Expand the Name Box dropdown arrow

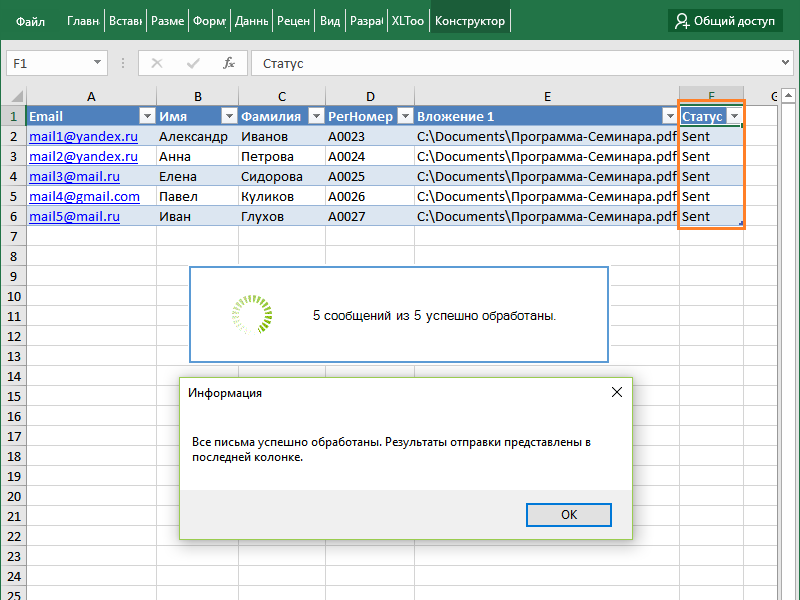tap(98, 63)
